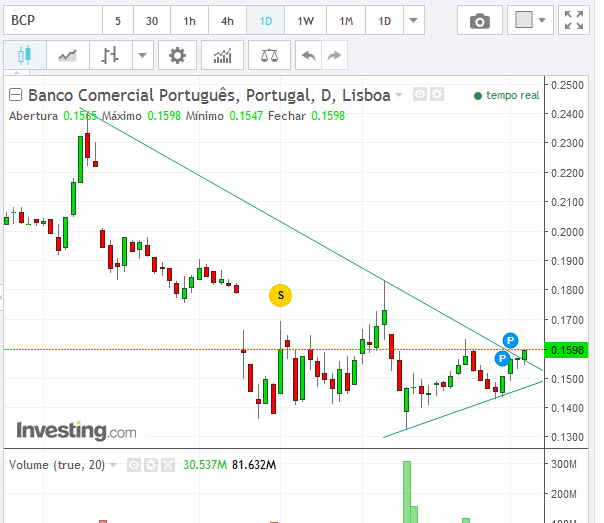
Task: Undo the last chart action
Action: 309,55
